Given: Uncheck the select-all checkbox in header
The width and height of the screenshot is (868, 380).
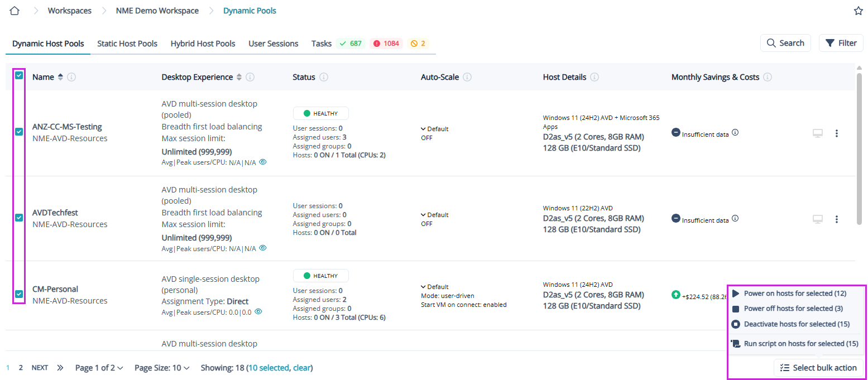Looking at the screenshot, I should (19, 75).
